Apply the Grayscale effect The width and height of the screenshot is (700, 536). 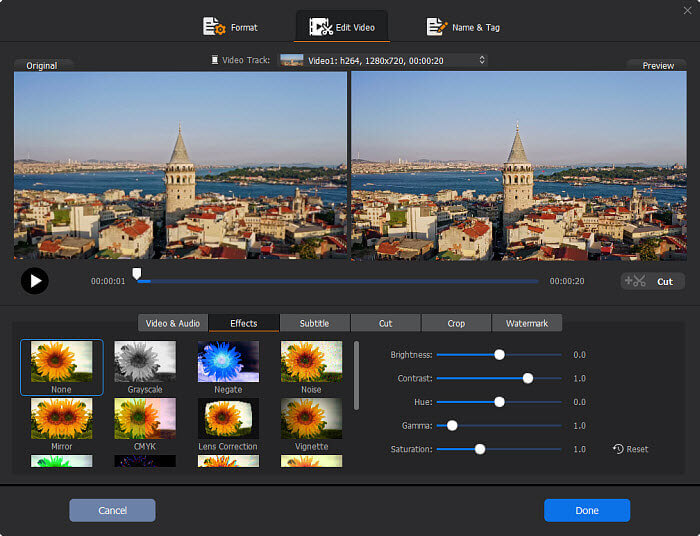tap(145, 367)
